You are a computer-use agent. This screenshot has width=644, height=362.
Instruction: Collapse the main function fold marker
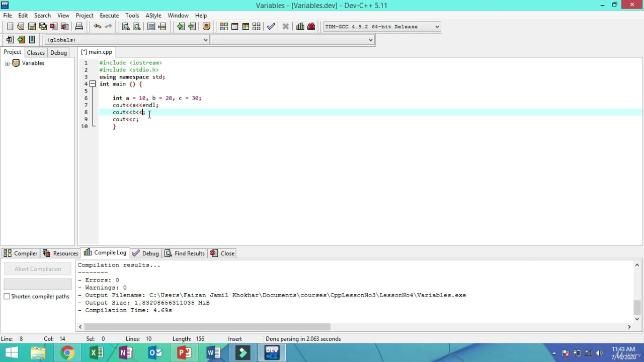pyautogui.click(x=93, y=84)
